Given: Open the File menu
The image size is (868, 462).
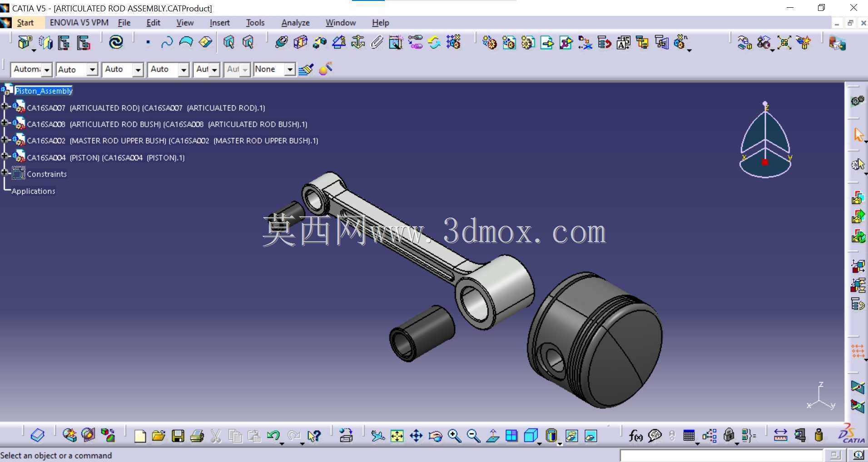Looking at the screenshot, I should (124, 23).
